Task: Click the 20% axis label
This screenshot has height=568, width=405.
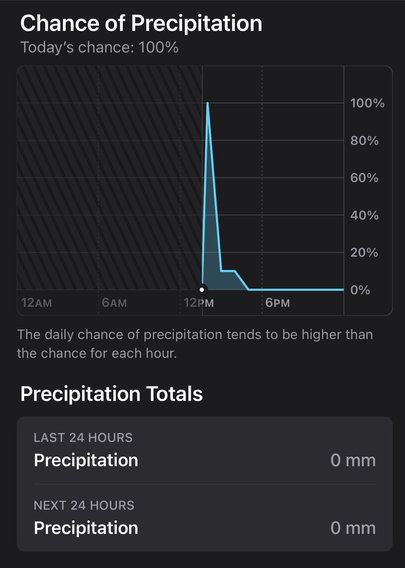Action: pyautogui.click(x=364, y=252)
